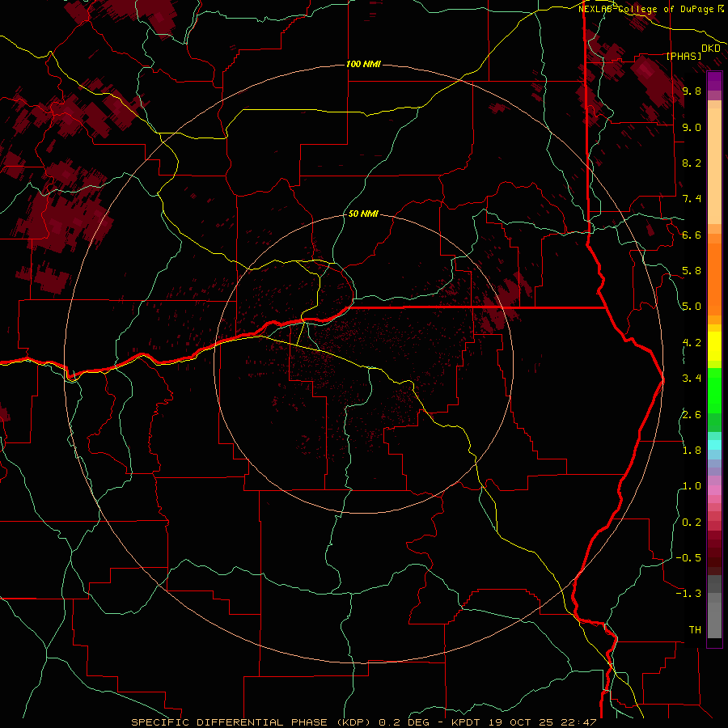Click the 100 NMI range ring label
The width and height of the screenshot is (728, 728).
[x=363, y=64]
